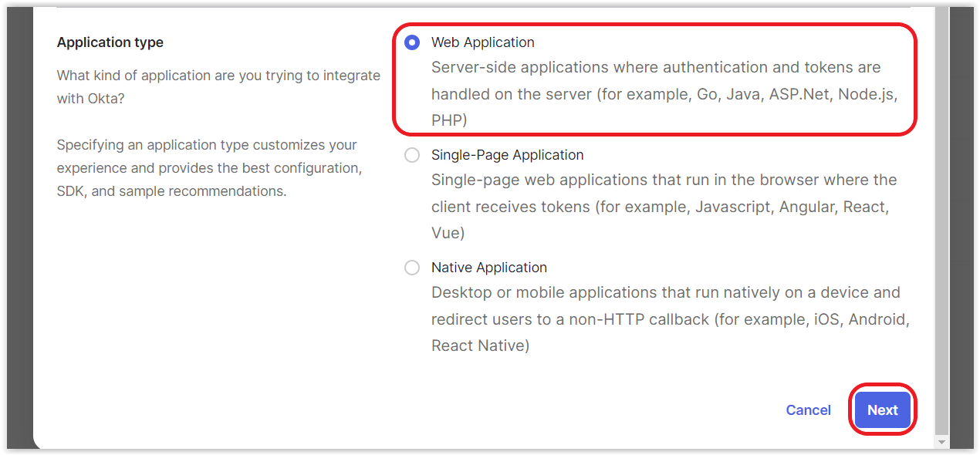Image resolution: width=980 pixels, height=455 pixels.
Task: Choose the Native Application radio option
Action: (412, 268)
